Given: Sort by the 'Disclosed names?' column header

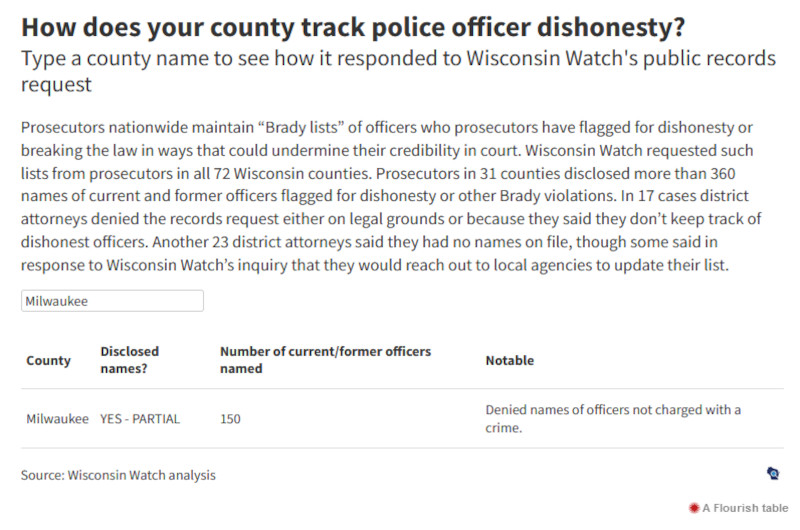Looking at the screenshot, I should click(x=130, y=360).
